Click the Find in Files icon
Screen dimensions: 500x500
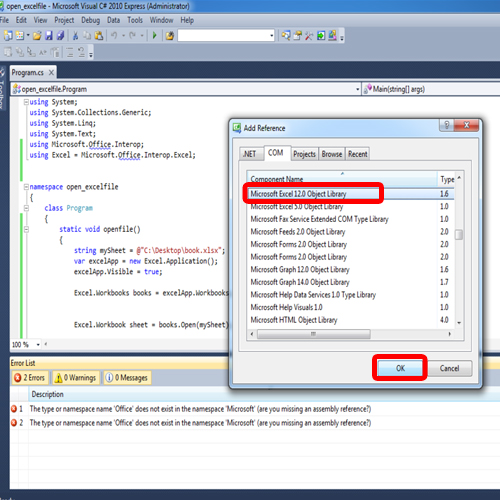click(170, 35)
